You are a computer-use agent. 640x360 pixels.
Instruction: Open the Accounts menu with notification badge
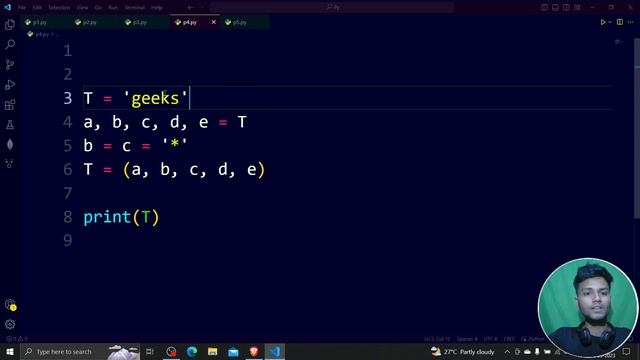[x=10, y=305]
